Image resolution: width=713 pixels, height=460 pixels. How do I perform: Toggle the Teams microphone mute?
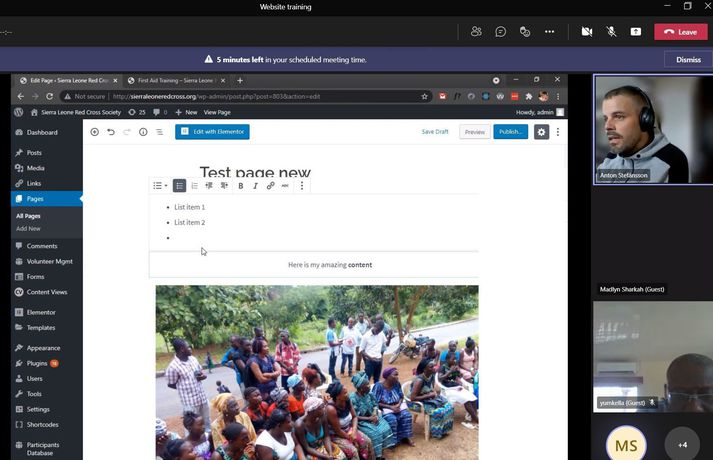tap(611, 31)
